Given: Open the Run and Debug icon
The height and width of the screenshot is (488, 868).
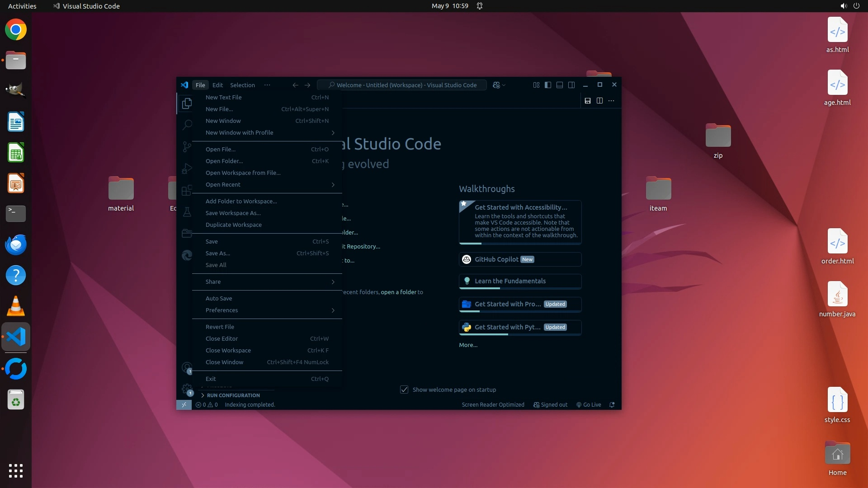Looking at the screenshot, I should point(187,169).
